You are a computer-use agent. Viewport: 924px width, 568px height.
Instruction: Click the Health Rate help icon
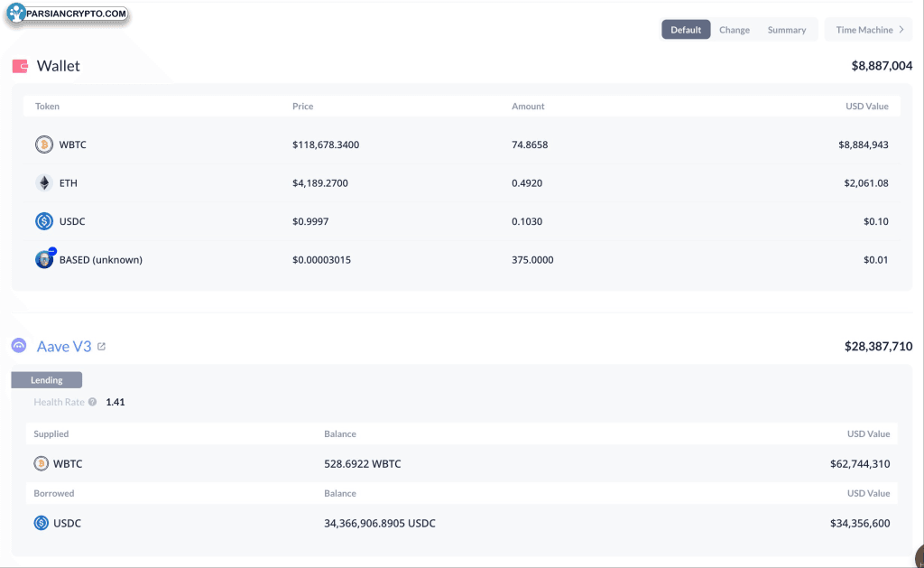tap(93, 402)
